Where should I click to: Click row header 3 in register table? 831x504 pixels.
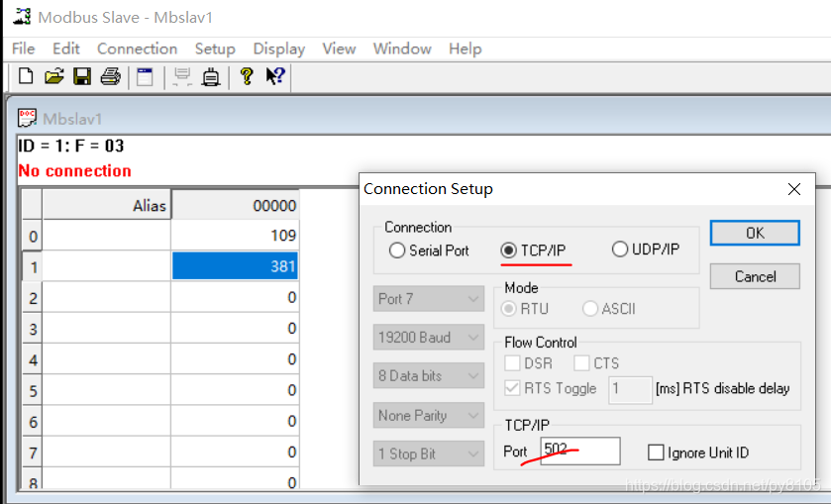coord(32,329)
